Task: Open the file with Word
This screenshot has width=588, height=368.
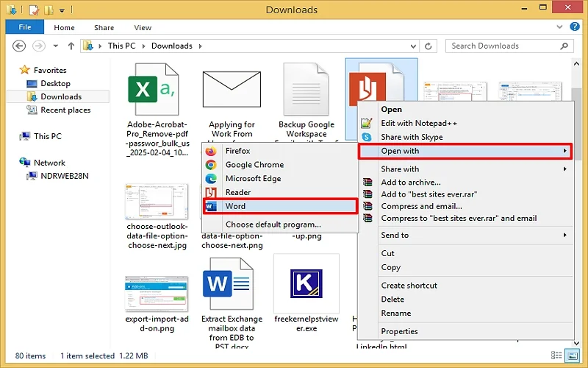Action: 280,206
